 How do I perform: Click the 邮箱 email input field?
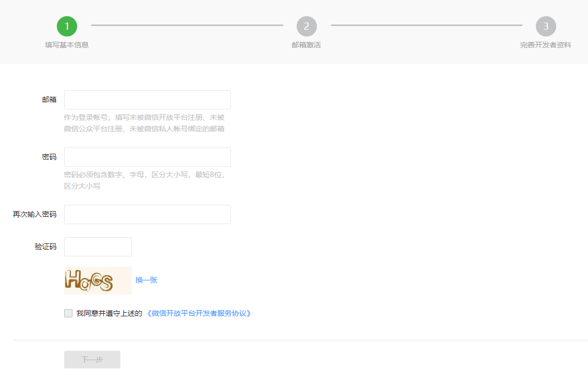[148, 100]
